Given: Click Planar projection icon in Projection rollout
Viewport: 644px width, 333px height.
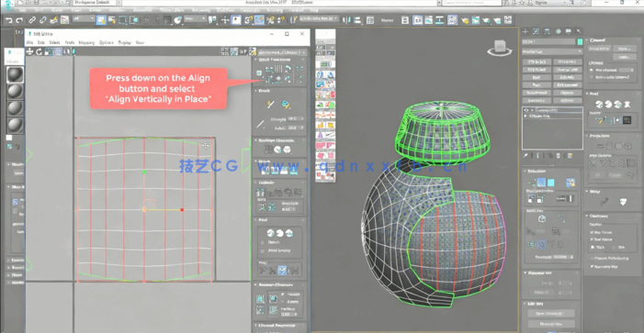Looking at the screenshot, I should click(x=599, y=146).
